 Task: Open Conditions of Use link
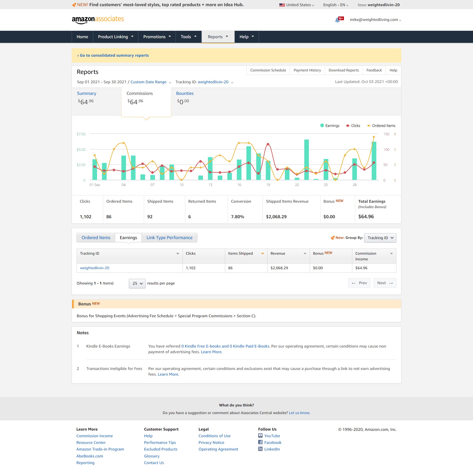(x=215, y=436)
